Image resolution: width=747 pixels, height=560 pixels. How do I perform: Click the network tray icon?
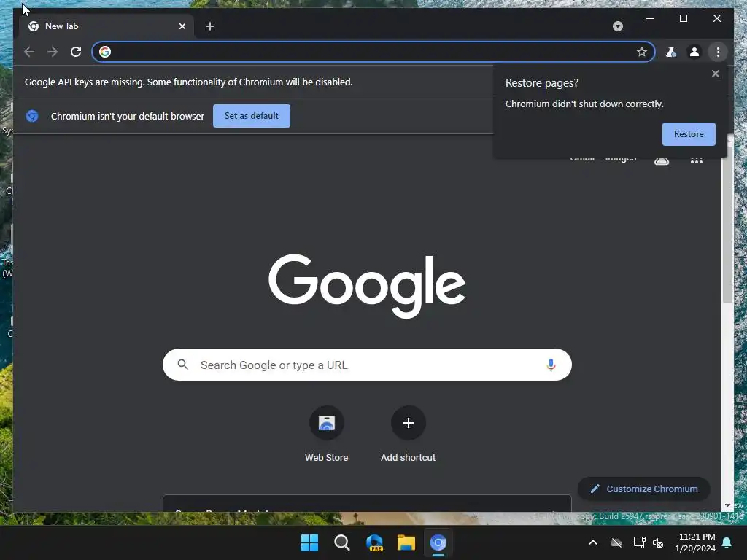tap(639, 542)
